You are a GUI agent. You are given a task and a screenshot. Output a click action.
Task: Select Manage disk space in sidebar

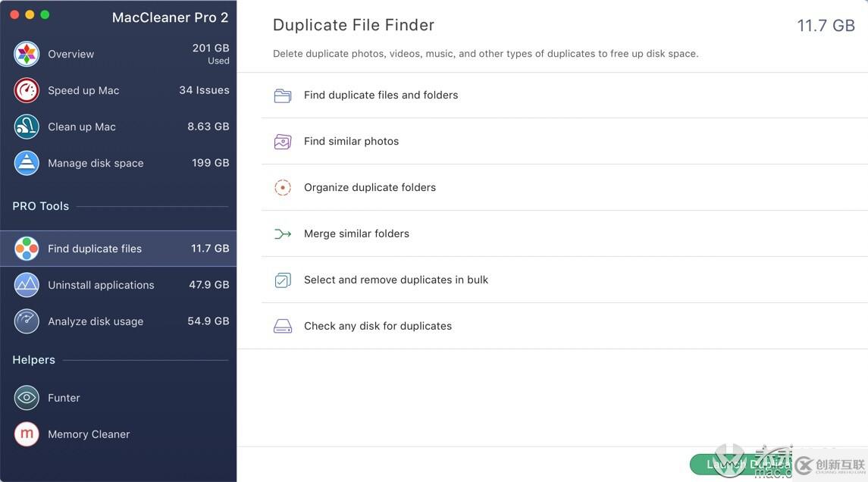coord(118,163)
